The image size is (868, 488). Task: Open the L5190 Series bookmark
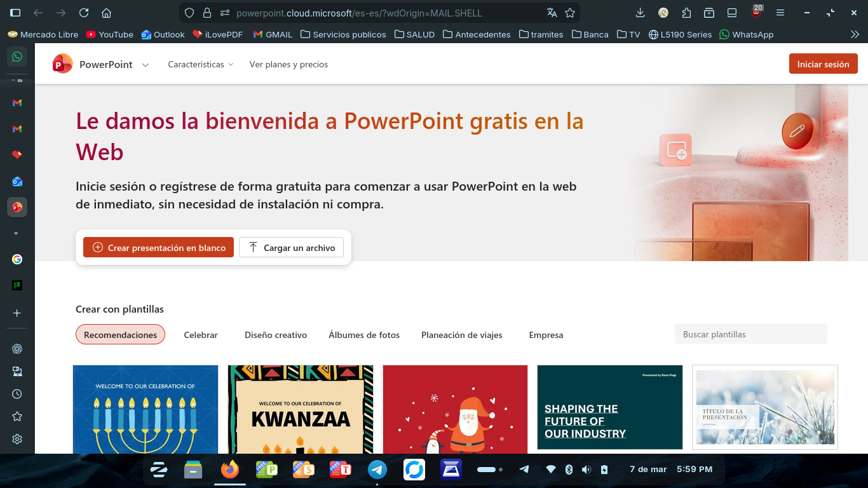pos(680,34)
